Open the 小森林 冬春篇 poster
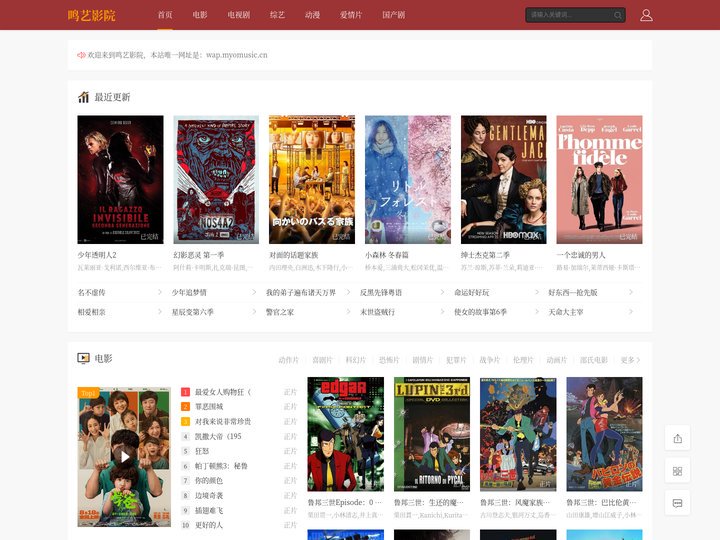720x540 pixels. coord(408,180)
